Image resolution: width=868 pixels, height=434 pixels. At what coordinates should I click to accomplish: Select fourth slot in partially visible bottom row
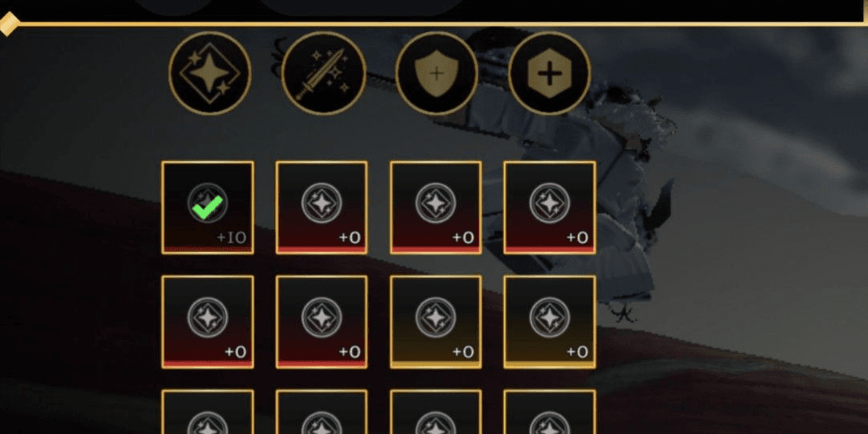pos(550,412)
